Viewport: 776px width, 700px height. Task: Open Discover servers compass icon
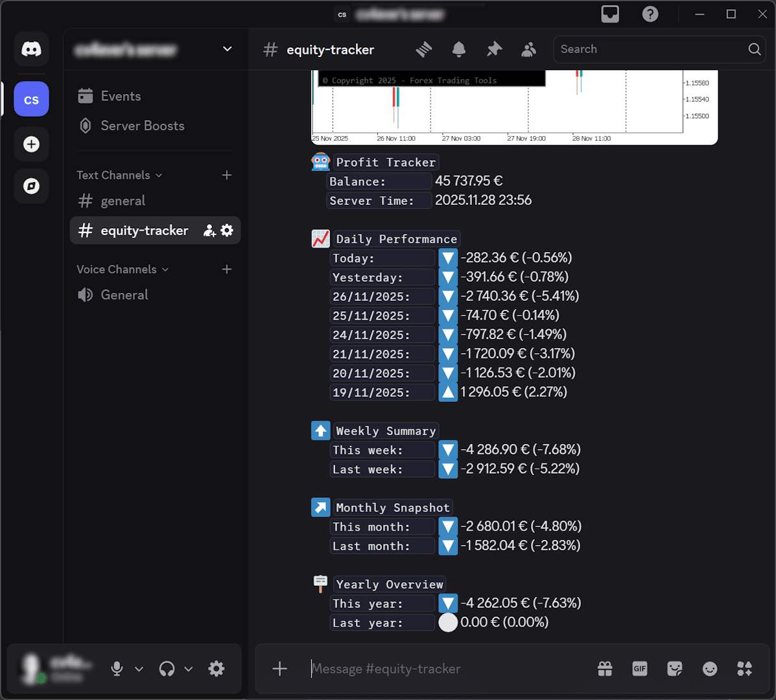coord(31,187)
